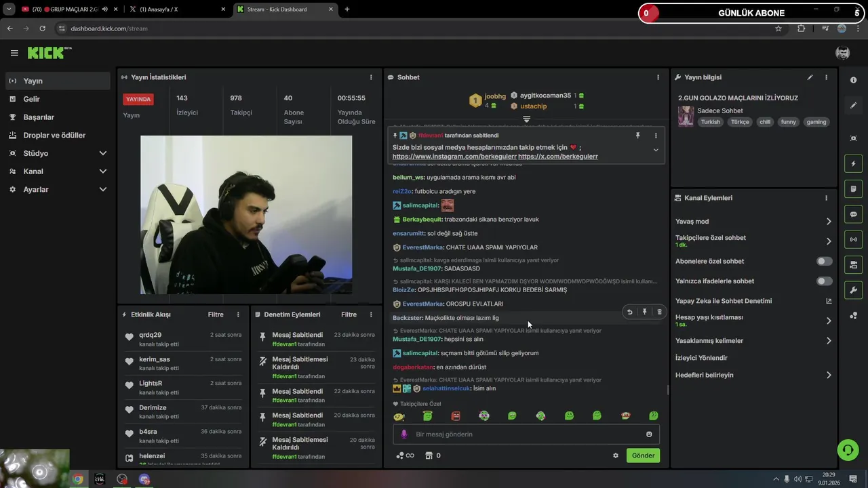Image resolution: width=868 pixels, height=488 pixels.
Task: Go to Yayın in the sidebar
Action: (x=58, y=81)
